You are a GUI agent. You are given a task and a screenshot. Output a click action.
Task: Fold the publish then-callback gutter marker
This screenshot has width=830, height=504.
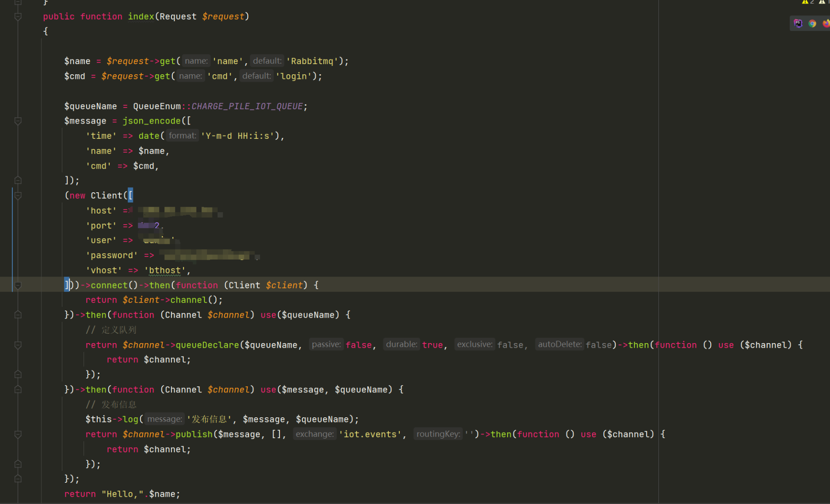pos(18,434)
